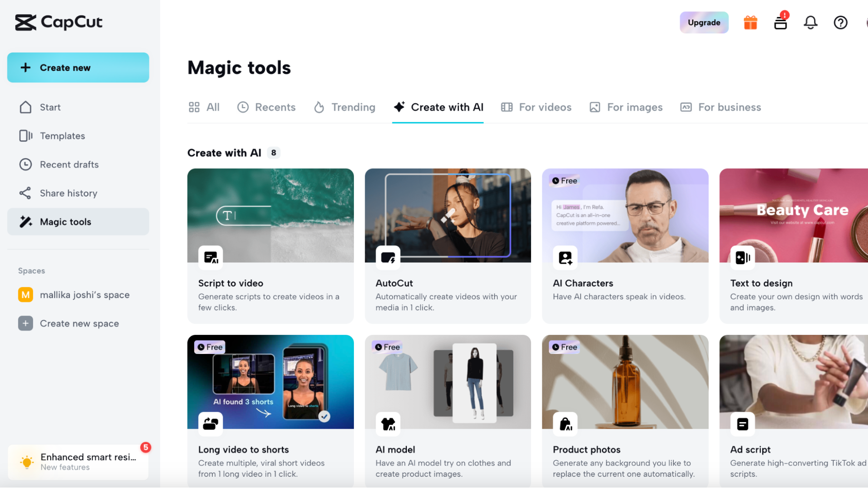Click the gift box icon

pyautogui.click(x=750, y=23)
